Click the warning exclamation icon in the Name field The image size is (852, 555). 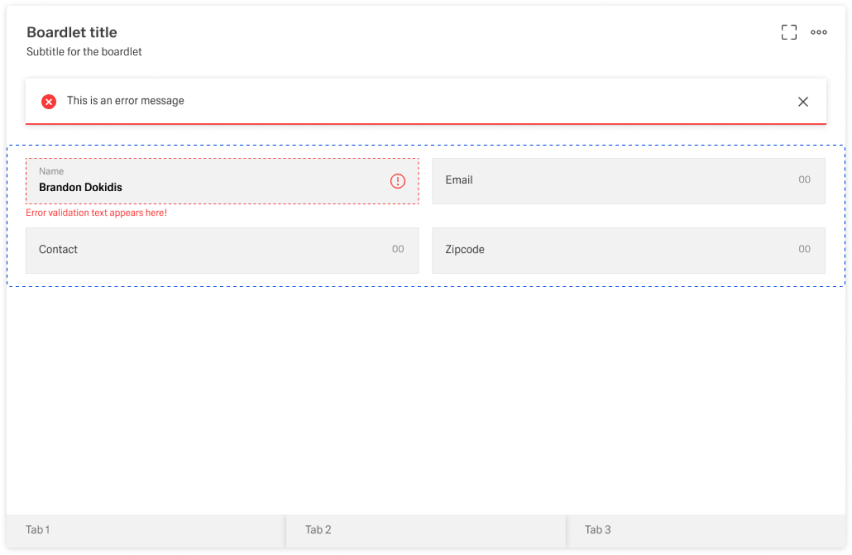pyautogui.click(x=398, y=181)
